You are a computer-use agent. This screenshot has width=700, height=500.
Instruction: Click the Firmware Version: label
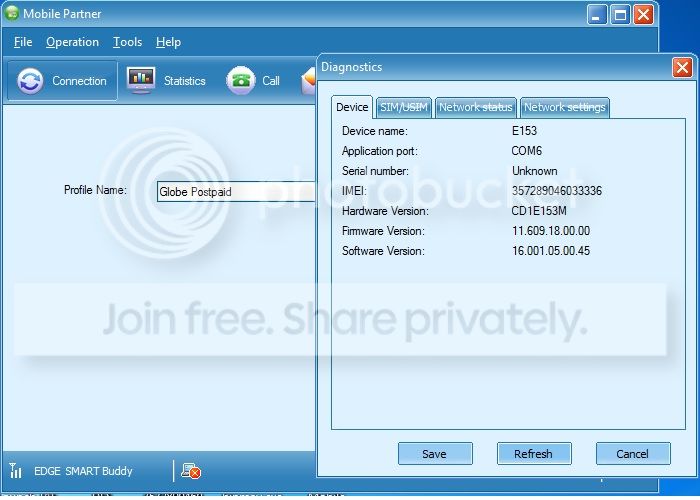383,231
